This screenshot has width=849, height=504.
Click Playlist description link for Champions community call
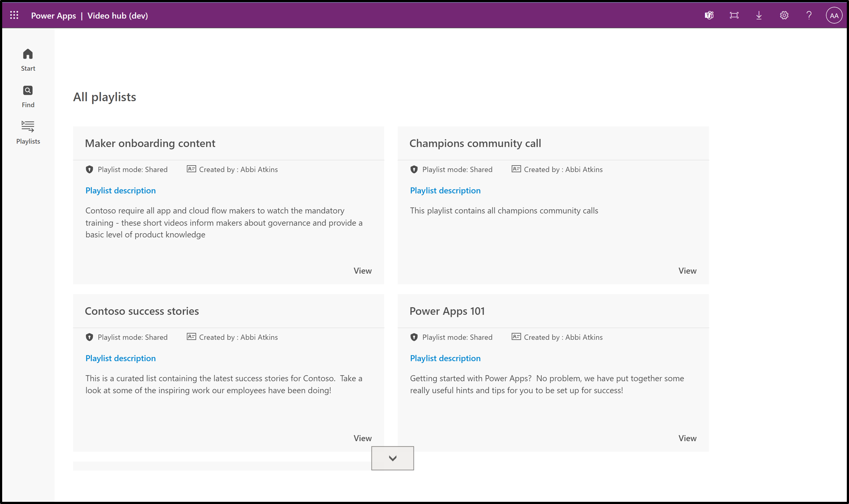click(x=445, y=190)
